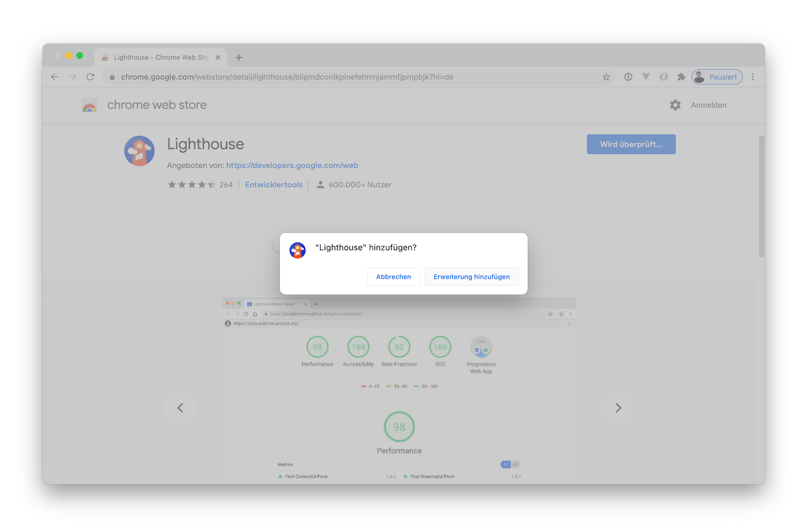
Task: Click the Wird überprüft... button
Action: click(631, 144)
